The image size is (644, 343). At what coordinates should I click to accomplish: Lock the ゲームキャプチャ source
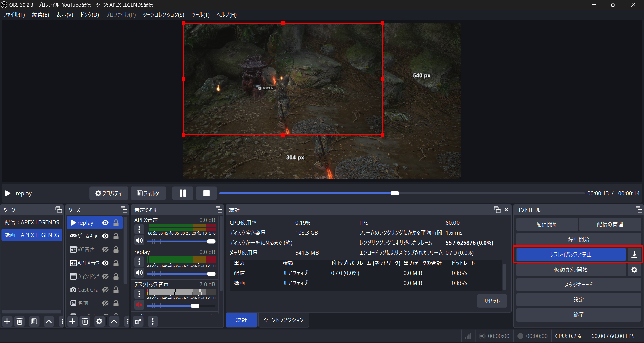[x=116, y=236]
